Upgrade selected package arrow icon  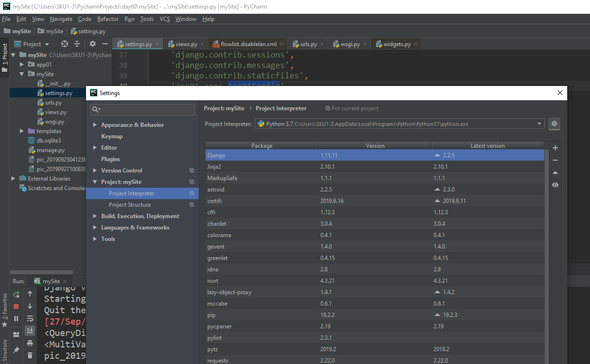555,172
